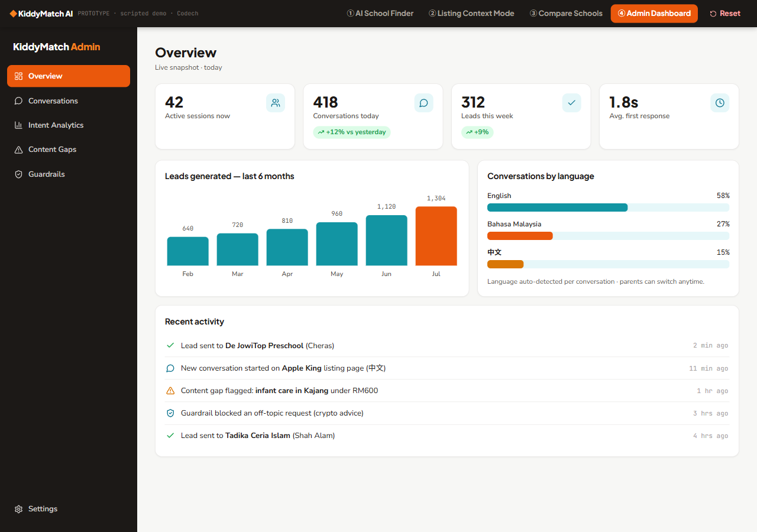Open Settings at sidebar bottom
Image resolution: width=757 pixels, height=532 pixels.
(x=69, y=509)
